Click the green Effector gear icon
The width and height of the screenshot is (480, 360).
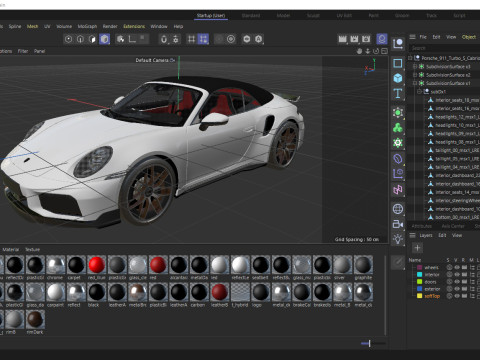click(x=398, y=143)
